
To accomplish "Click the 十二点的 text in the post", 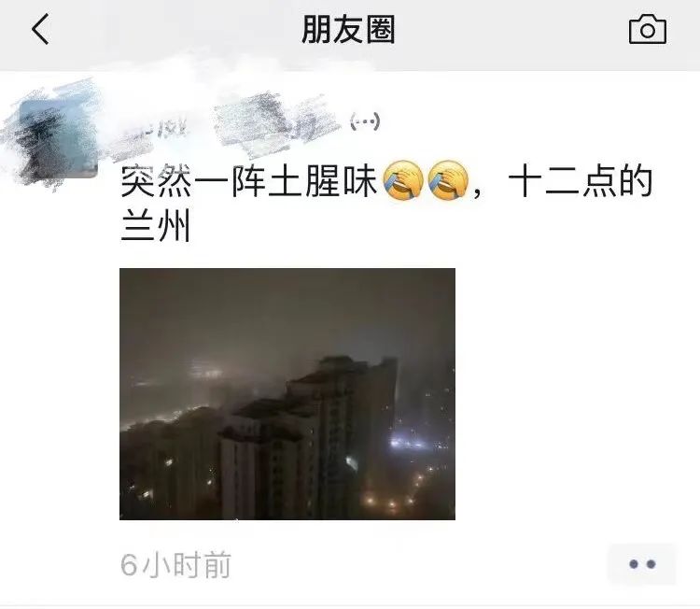I will (581, 181).
